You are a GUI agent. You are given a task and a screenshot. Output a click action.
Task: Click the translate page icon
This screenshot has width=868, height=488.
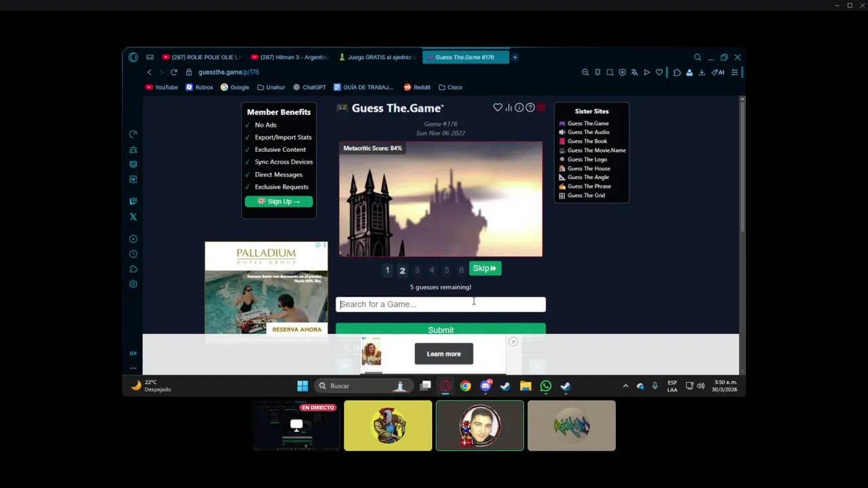coord(634,73)
